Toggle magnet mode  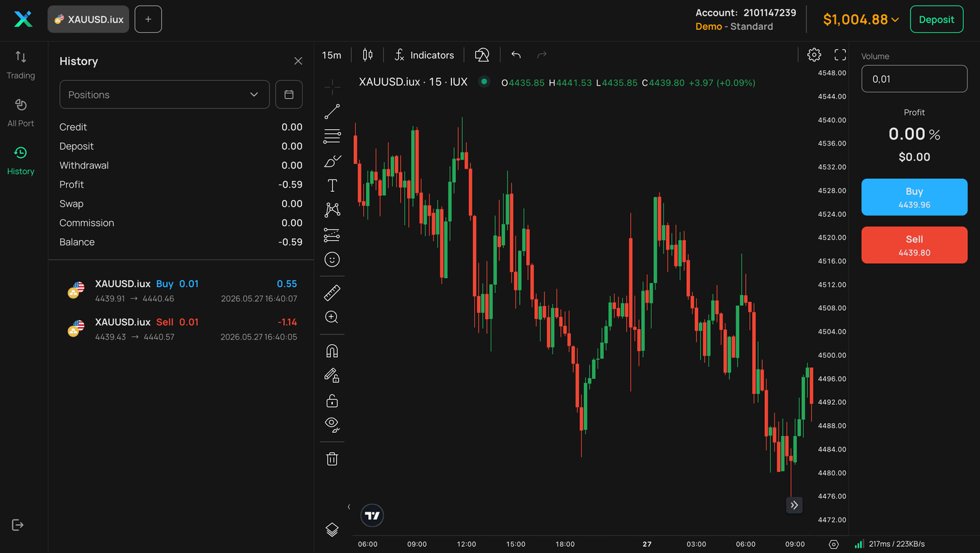pyautogui.click(x=332, y=351)
